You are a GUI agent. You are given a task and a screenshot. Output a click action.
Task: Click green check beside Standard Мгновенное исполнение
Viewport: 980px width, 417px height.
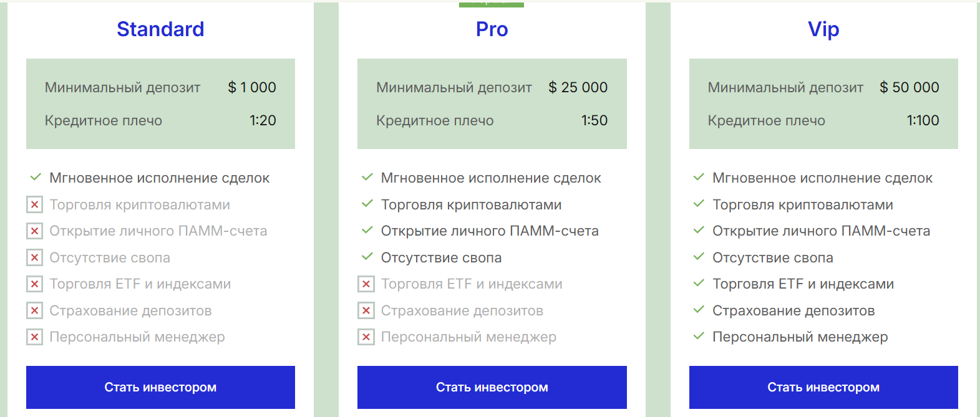tap(36, 177)
